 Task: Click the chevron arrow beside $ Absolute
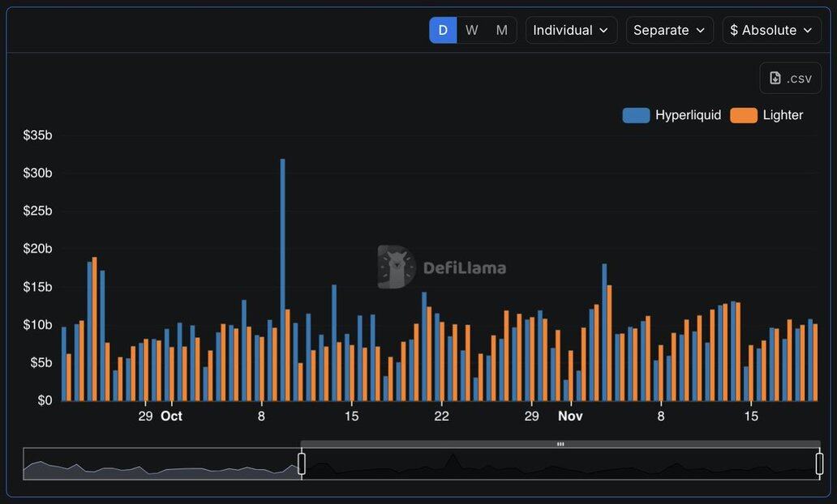point(808,31)
